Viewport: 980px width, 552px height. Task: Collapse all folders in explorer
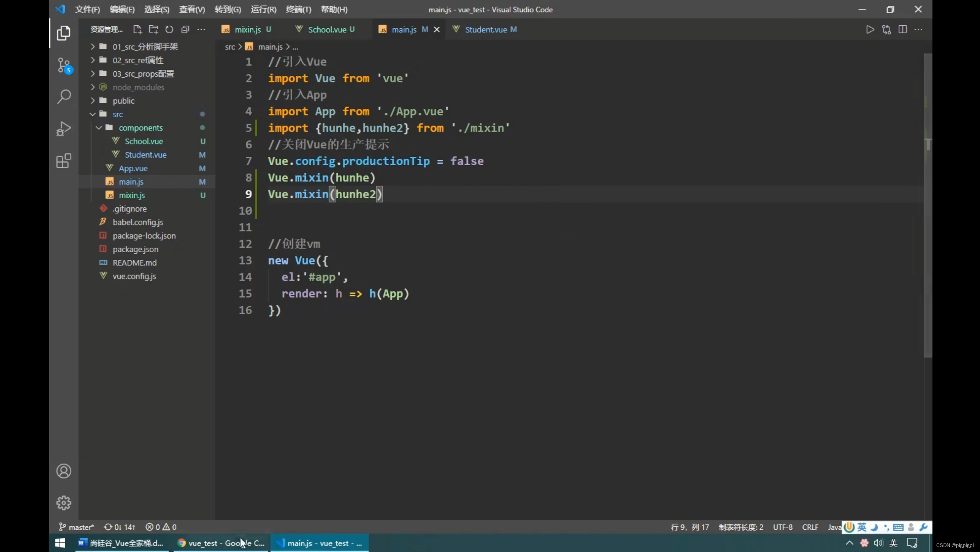185,30
